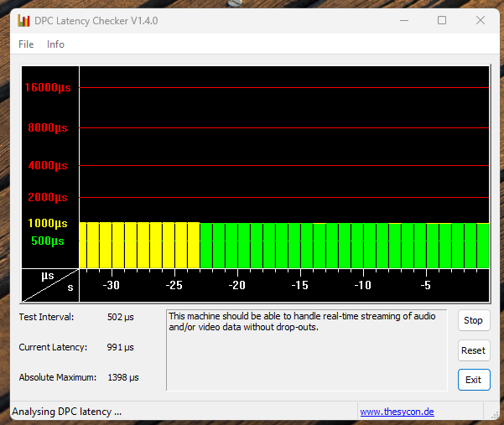The width and height of the screenshot is (504, 425).
Task: Click the -25 time axis label
Action: 174,285
